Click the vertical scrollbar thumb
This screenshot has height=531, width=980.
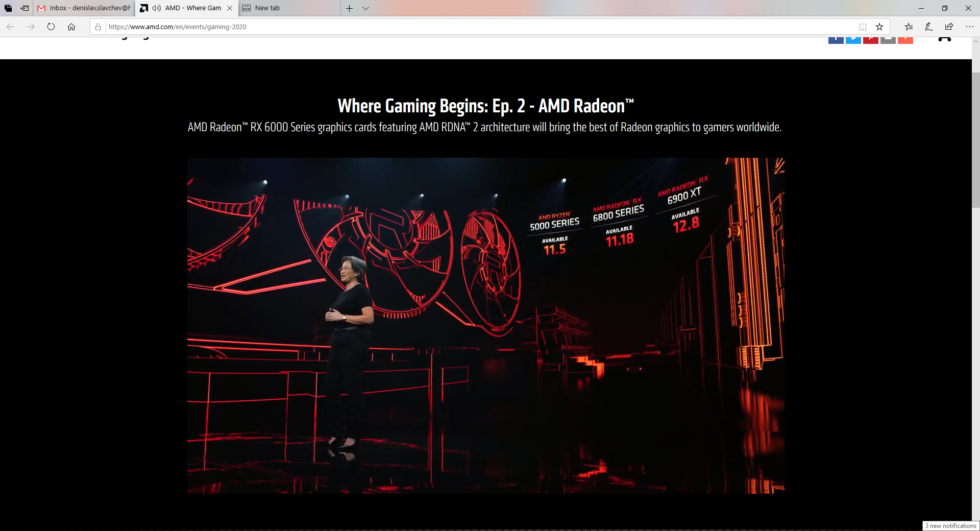tap(976, 139)
